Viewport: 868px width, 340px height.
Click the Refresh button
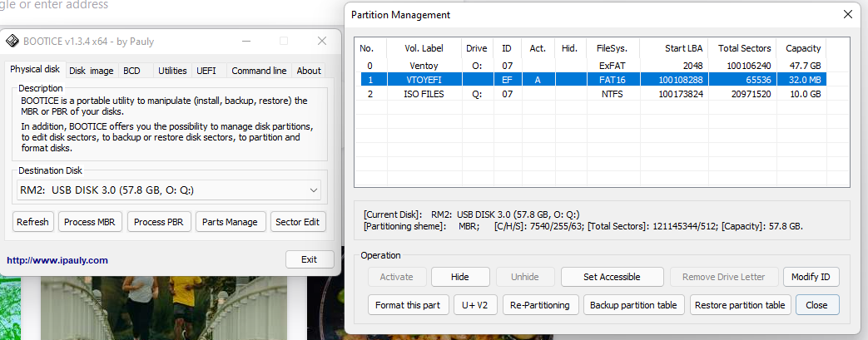coord(32,222)
